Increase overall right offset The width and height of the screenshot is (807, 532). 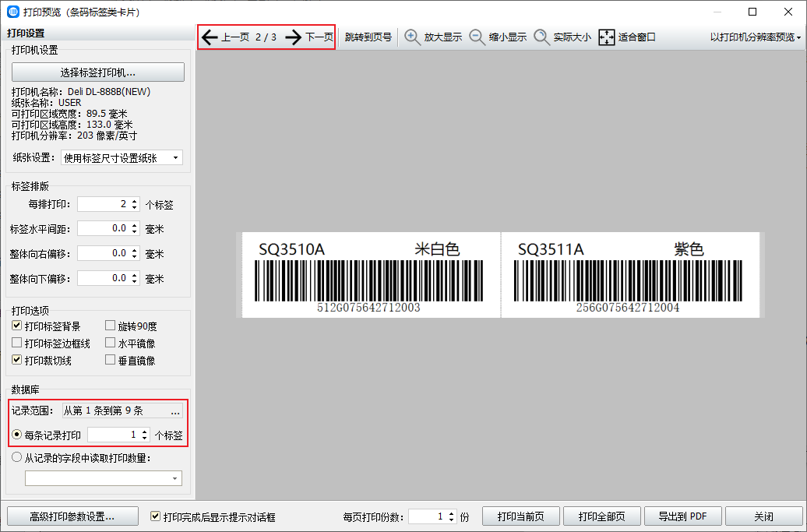click(134, 250)
